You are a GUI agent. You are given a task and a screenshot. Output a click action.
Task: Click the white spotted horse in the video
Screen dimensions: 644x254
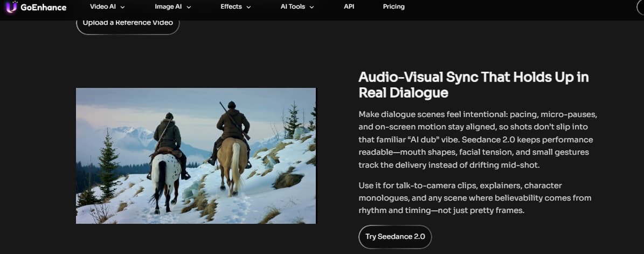164,175
